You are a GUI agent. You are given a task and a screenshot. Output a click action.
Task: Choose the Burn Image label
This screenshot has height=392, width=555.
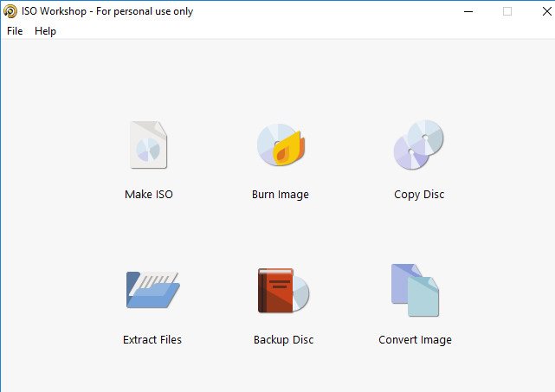[281, 195]
